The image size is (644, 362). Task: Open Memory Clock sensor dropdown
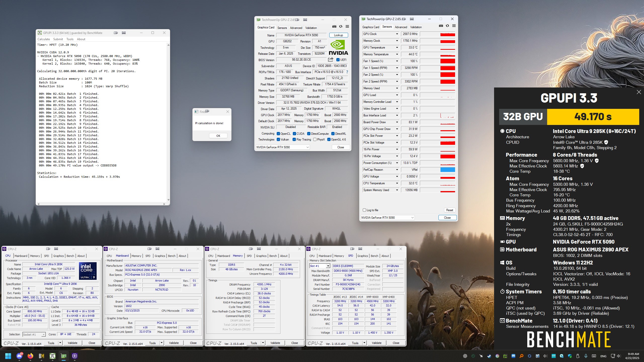397,41
